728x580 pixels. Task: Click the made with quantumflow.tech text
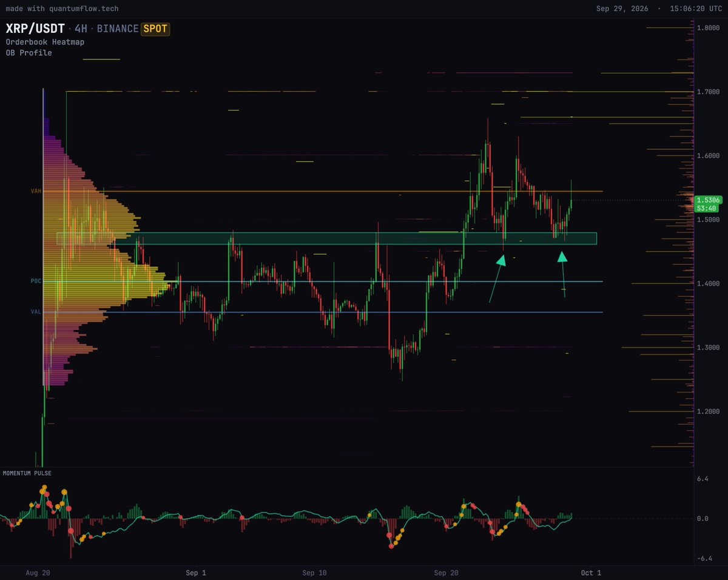click(x=62, y=8)
